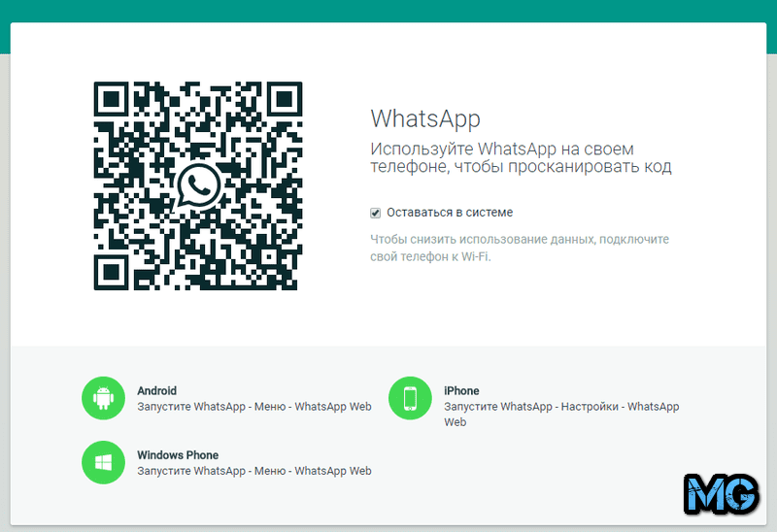Click the "iPhone" title
This screenshot has height=532, width=777.
(461, 391)
